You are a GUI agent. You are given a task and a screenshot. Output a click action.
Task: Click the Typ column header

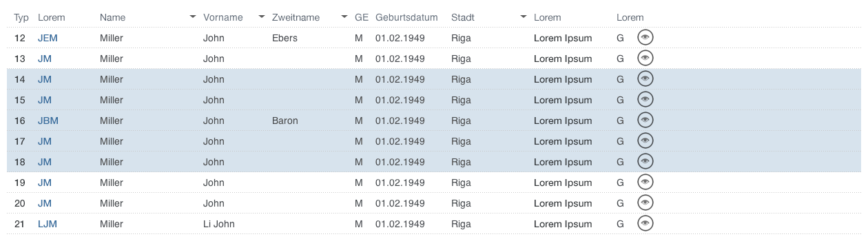coord(21,17)
